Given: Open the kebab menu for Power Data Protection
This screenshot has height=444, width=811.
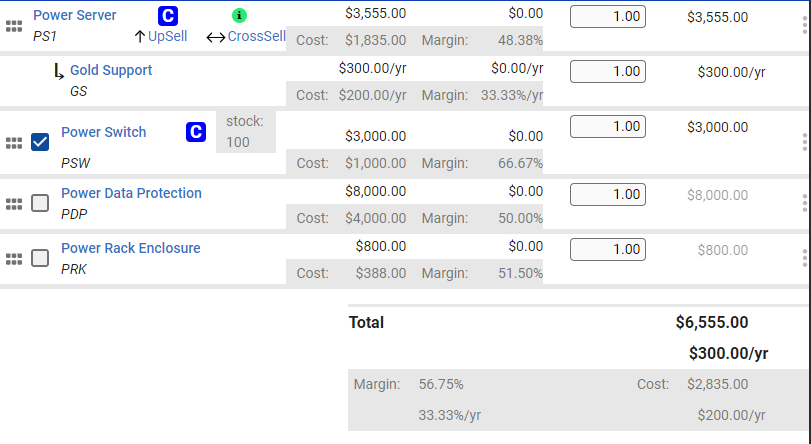Looking at the screenshot, I should 805,203.
